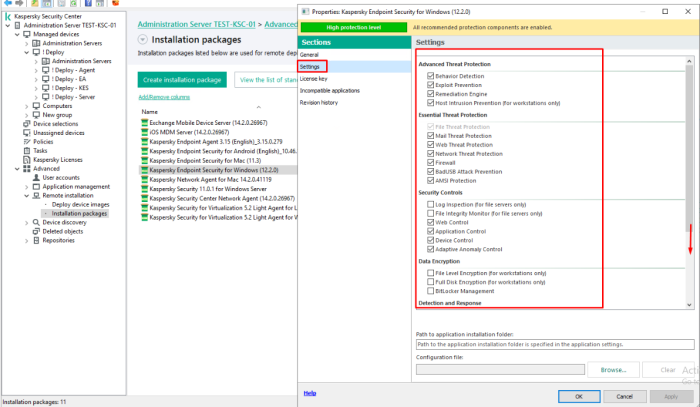Click the settings list scrollbar up arrow

pyautogui.click(x=689, y=61)
